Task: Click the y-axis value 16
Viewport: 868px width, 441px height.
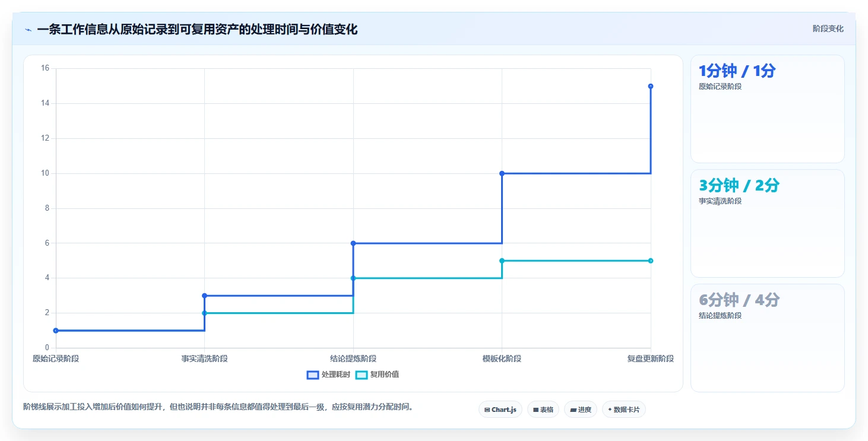Action: coord(45,68)
